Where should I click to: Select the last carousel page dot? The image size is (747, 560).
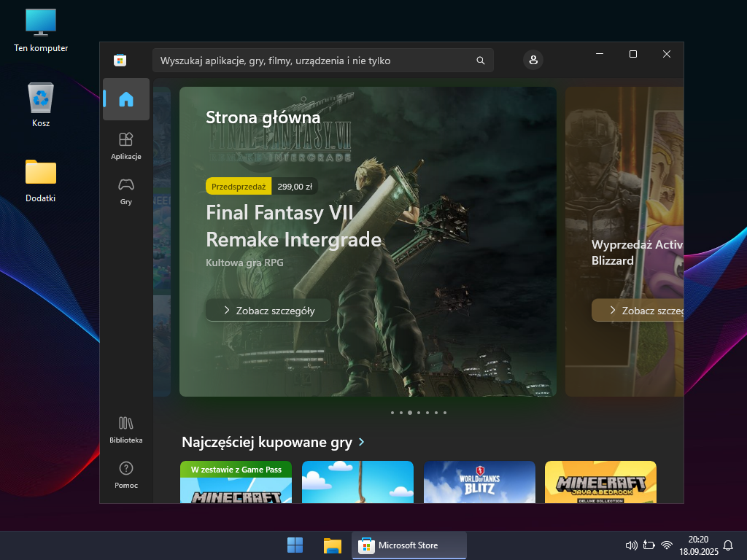[x=445, y=413]
